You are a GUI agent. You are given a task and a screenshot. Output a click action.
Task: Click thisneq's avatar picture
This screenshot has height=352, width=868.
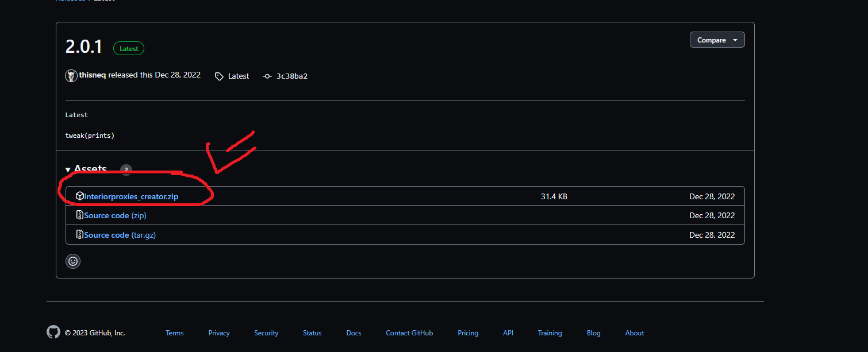(x=71, y=76)
